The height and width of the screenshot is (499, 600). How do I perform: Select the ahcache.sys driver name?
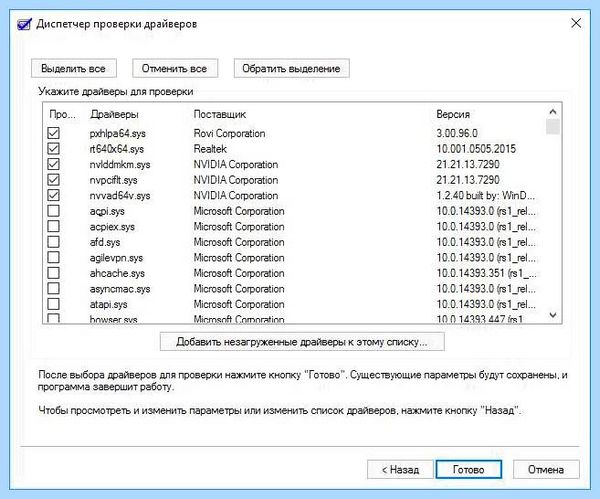click(117, 273)
